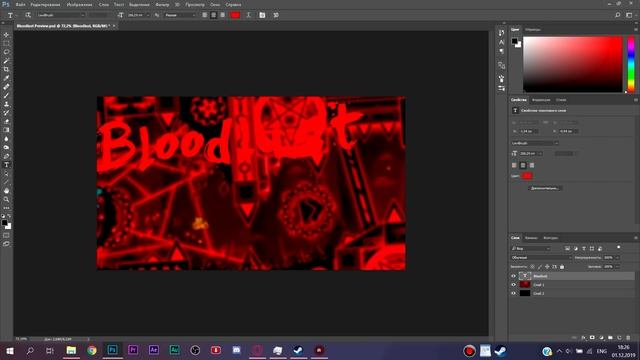Toggle lock all on layer
The image size is (640, 360).
coord(562,267)
